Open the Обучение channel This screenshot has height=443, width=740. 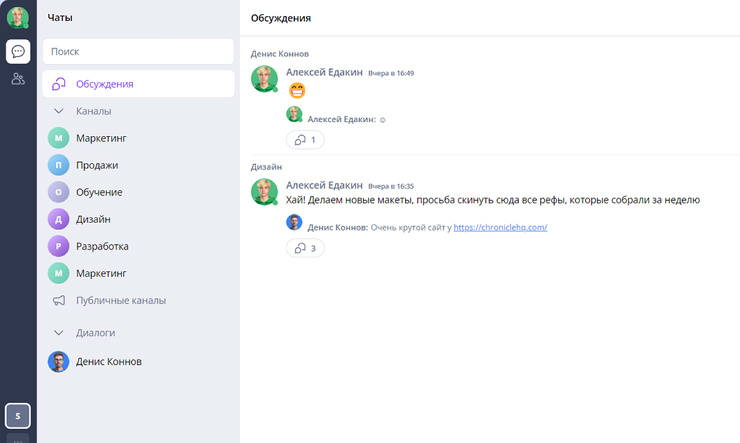[99, 192]
